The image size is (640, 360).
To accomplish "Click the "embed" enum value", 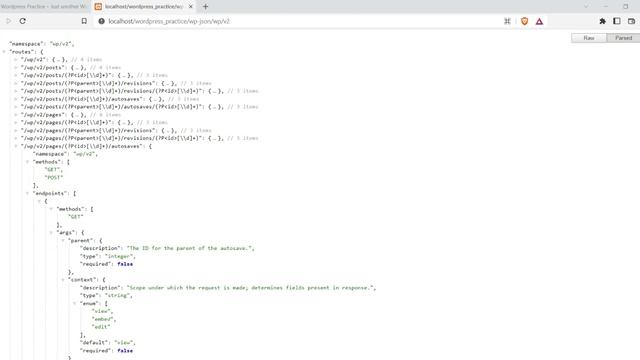I will [102, 319].
